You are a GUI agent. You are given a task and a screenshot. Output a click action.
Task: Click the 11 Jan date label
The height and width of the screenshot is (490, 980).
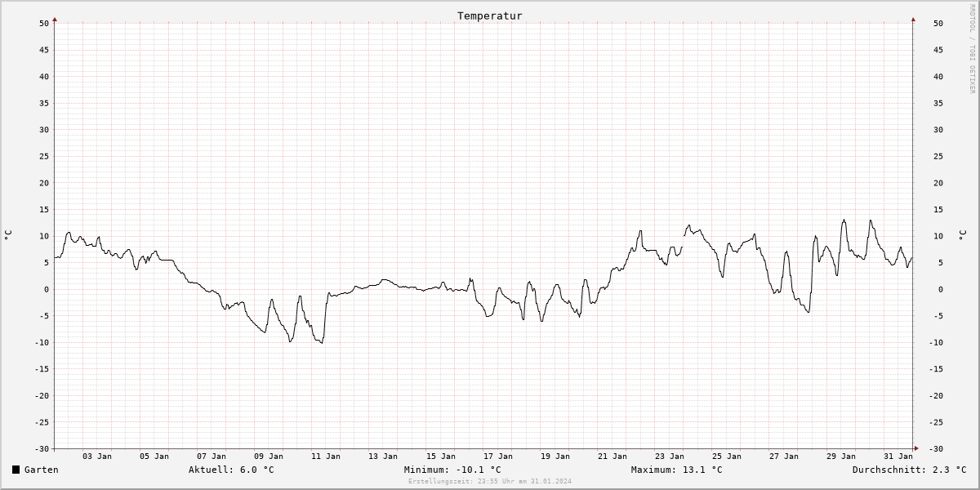coord(326,456)
